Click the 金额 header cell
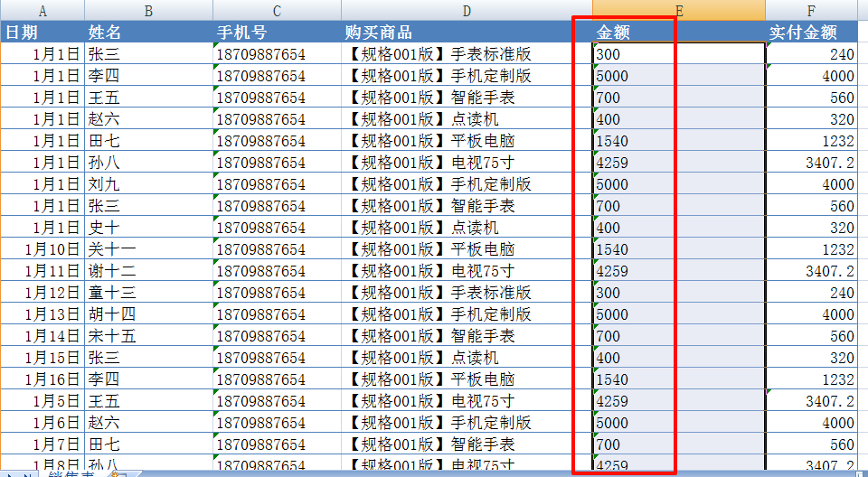868x477 pixels. tap(679, 33)
